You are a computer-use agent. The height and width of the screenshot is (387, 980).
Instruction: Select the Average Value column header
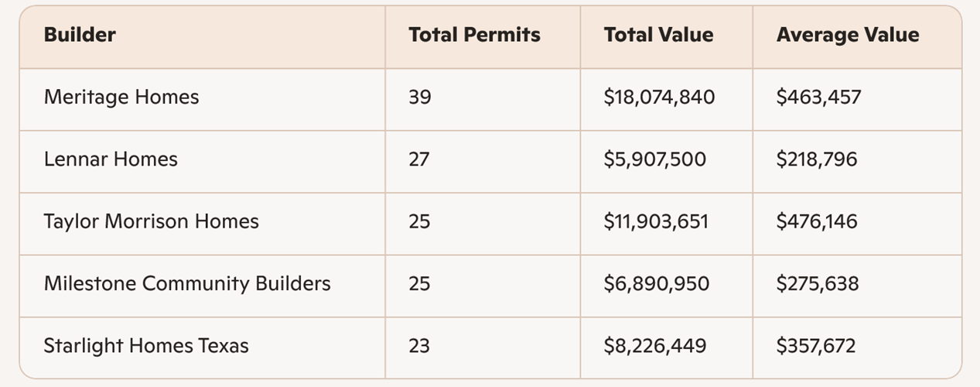point(848,35)
